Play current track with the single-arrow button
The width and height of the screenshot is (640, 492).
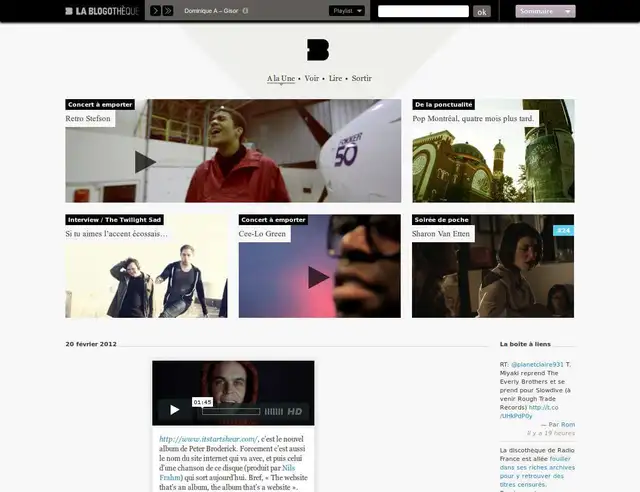155,11
